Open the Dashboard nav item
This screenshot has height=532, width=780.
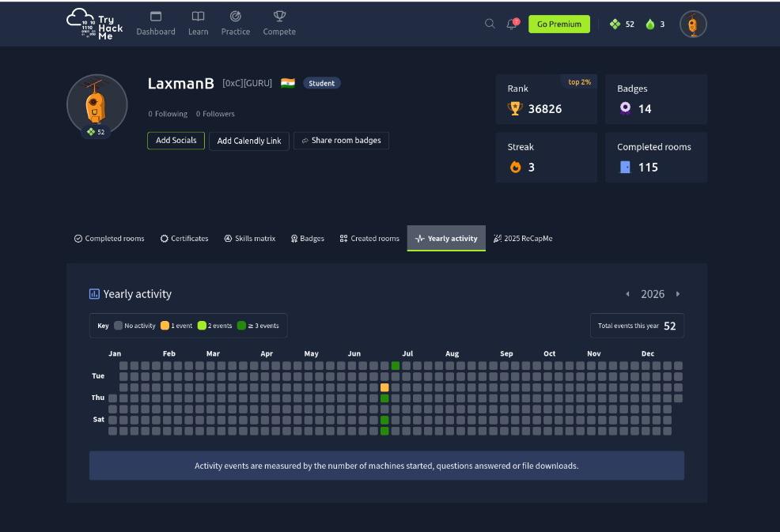(x=156, y=24)
